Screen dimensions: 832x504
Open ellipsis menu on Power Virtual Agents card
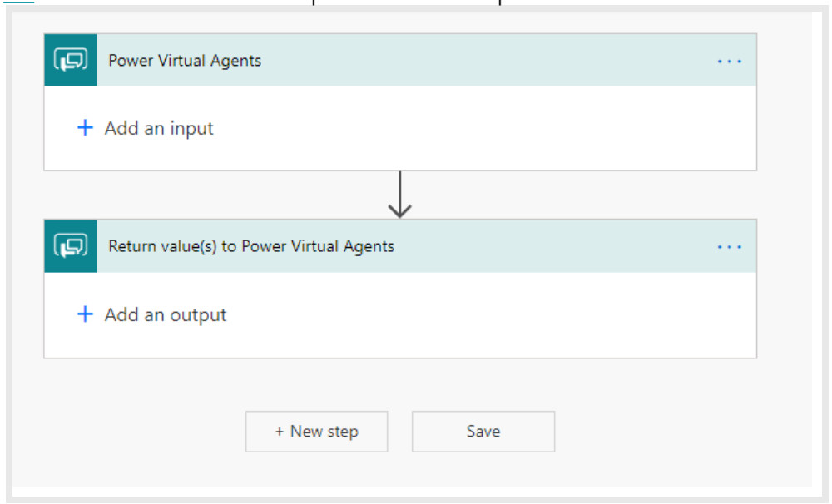pyautogui.click(x=729, y=61)
